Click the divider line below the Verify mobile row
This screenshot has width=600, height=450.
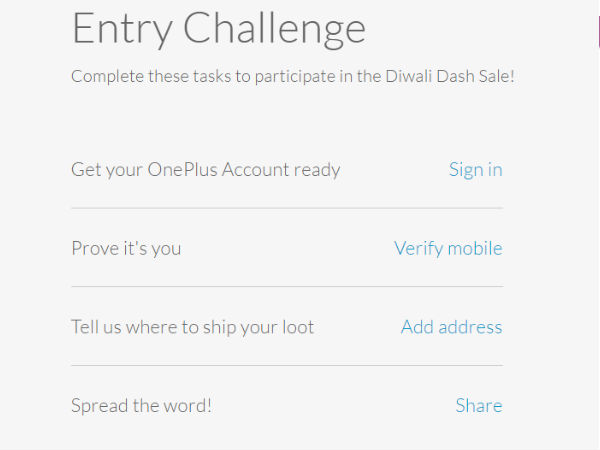pyautogui.click(x=286, y=287)
